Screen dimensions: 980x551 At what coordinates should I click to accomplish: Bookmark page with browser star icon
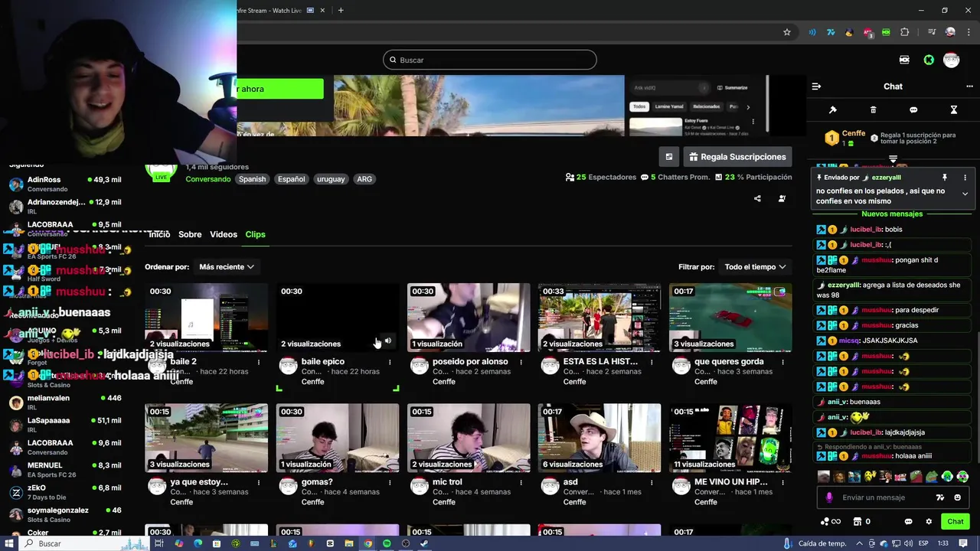click(x=786, y=32)
